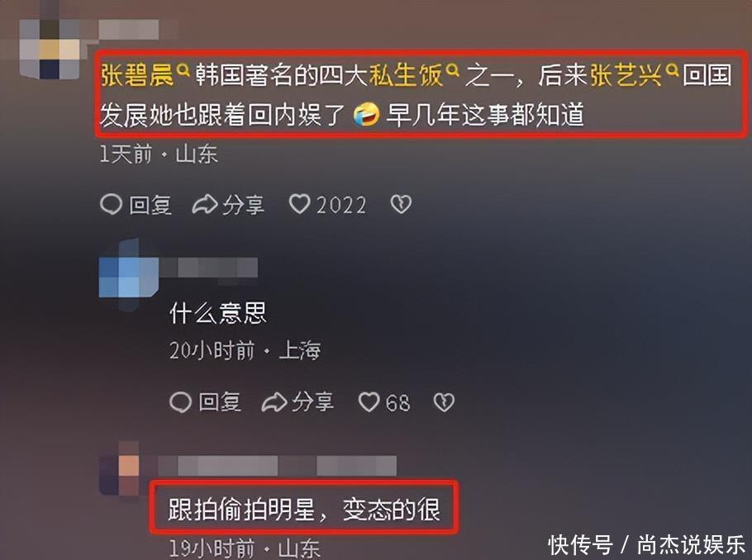Click the reply bubble icon under the top comment
The height and width of the screenshot is (560, 752).
pos(111,204)
